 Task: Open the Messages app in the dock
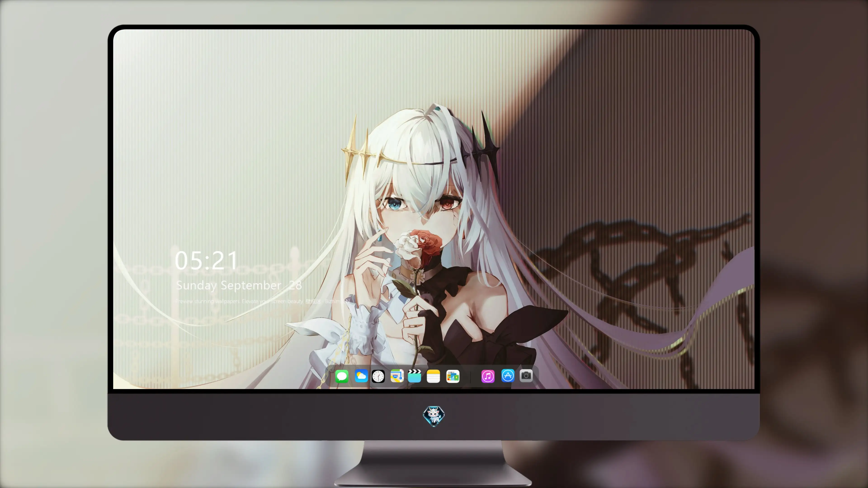coord(342,376)
